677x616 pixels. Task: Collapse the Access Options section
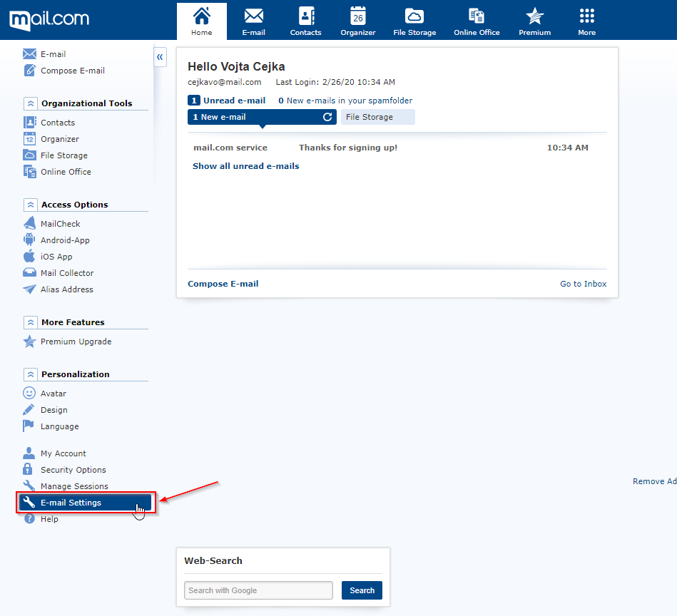30,205
